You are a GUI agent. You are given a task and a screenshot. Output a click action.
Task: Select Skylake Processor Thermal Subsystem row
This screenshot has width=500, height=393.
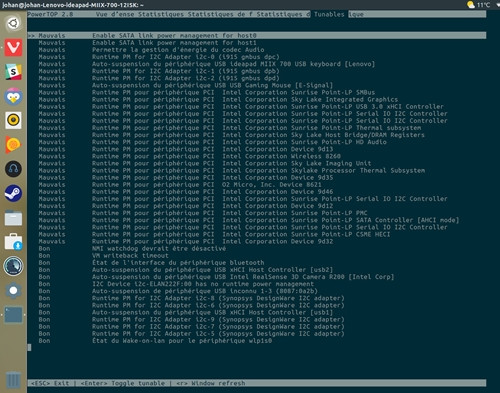pos(257,170)
